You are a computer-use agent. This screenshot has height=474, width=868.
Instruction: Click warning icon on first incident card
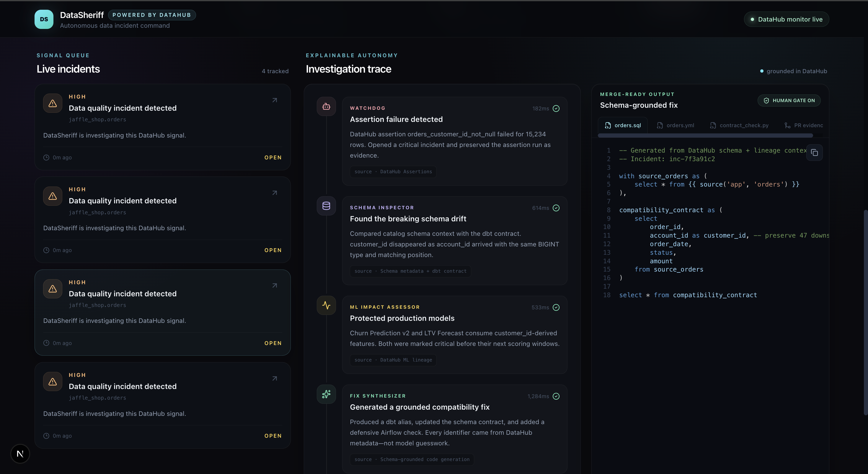click(x=53, y=103)
